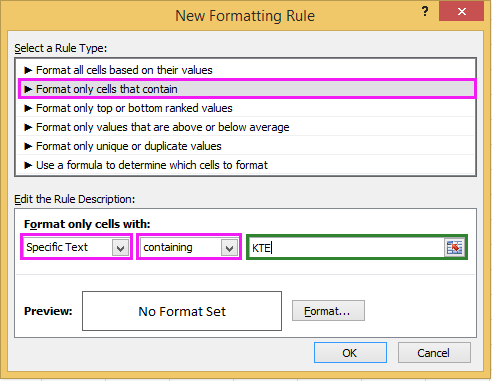492x381 pixels.
Task: Click the arrow beside 'Use a formula to determine'
Action: 28,165
